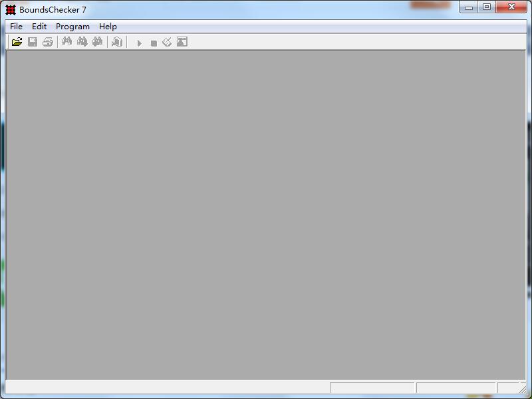Open the Help menu

click(x=108, y=27)
